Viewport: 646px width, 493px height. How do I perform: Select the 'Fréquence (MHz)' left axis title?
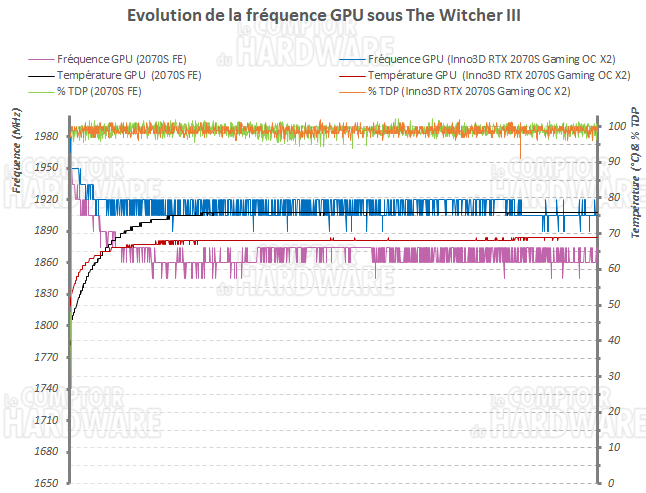pos(16,150)
